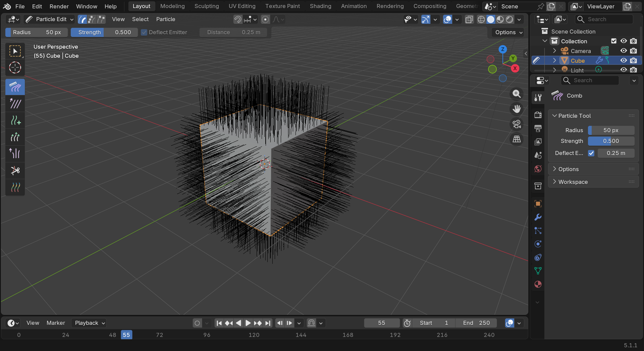Click the pan view hand icon
644x351 pixels.
(x=517, y=109)
